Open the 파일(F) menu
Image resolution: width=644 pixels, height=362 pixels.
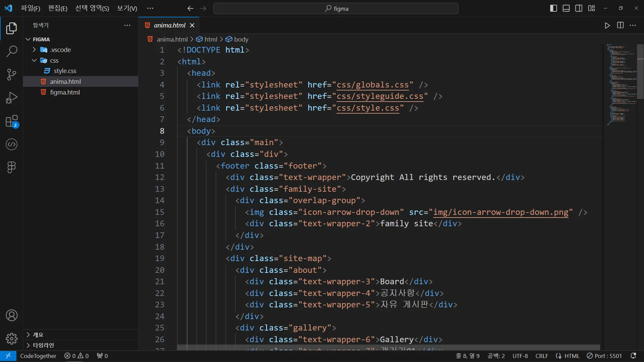coord(30,8)
